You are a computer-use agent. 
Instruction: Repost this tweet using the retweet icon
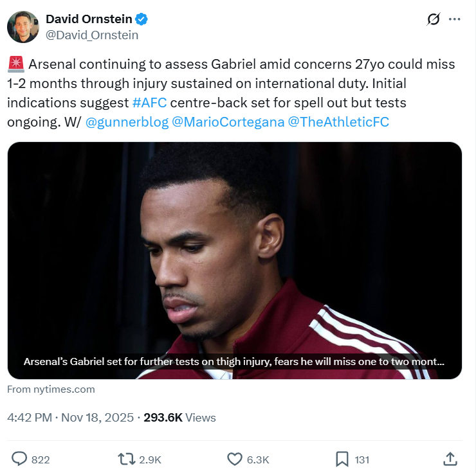pos(126,459)
